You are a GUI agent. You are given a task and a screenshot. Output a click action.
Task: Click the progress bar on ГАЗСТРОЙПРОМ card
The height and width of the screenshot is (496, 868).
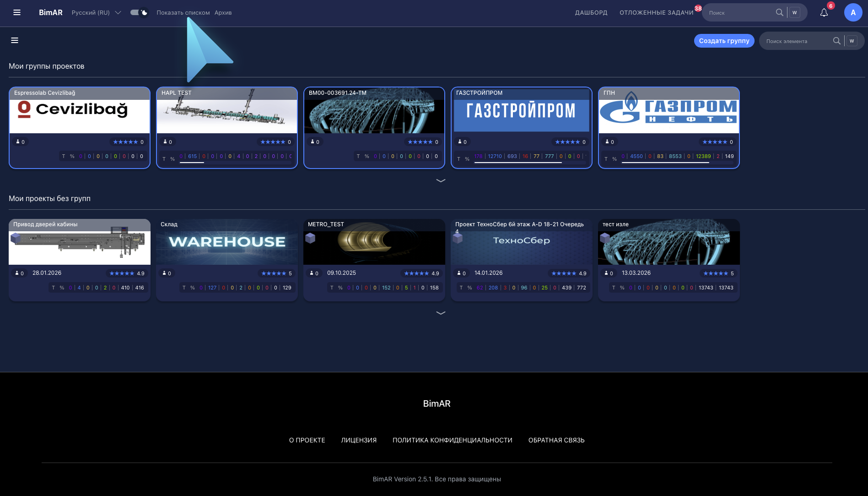pyautogui.click(x=530, y=163)
